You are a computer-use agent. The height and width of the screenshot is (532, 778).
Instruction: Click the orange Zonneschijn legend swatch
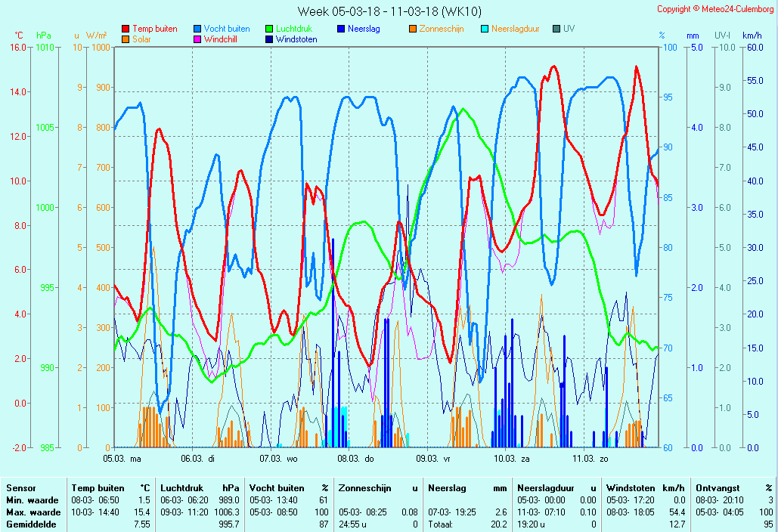413,29
